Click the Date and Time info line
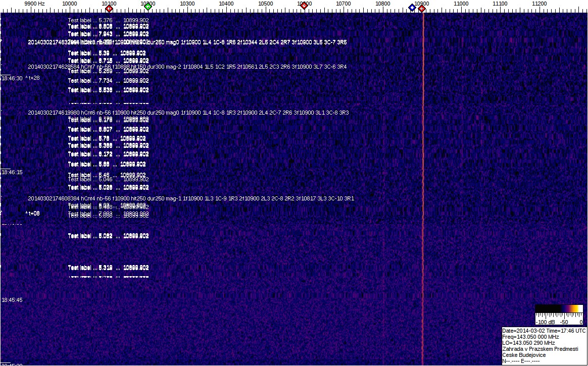The width and height of the screenshot is (588, 366). click(544, 331)
